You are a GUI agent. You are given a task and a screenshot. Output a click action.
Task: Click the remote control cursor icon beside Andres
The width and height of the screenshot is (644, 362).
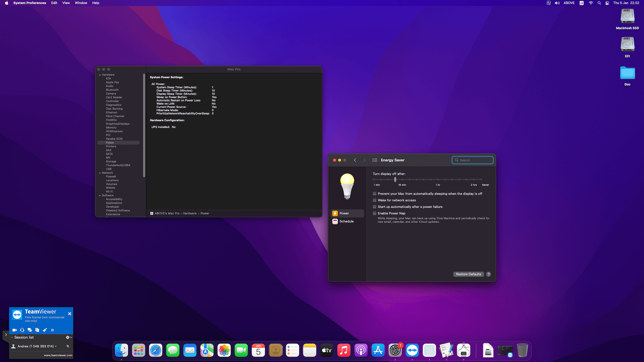tap(68, 346)
